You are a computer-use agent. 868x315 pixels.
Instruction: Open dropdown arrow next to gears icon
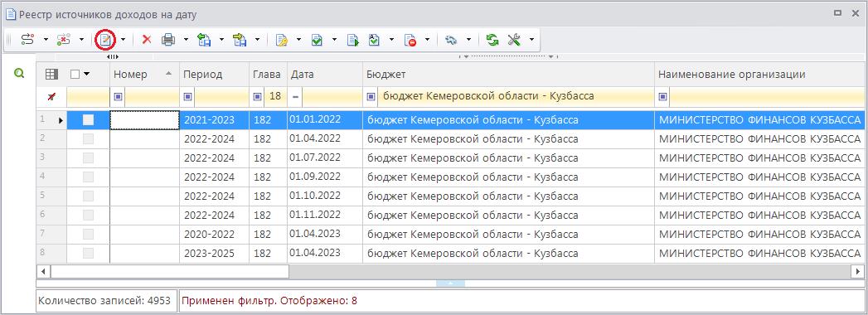coord(469,40)
